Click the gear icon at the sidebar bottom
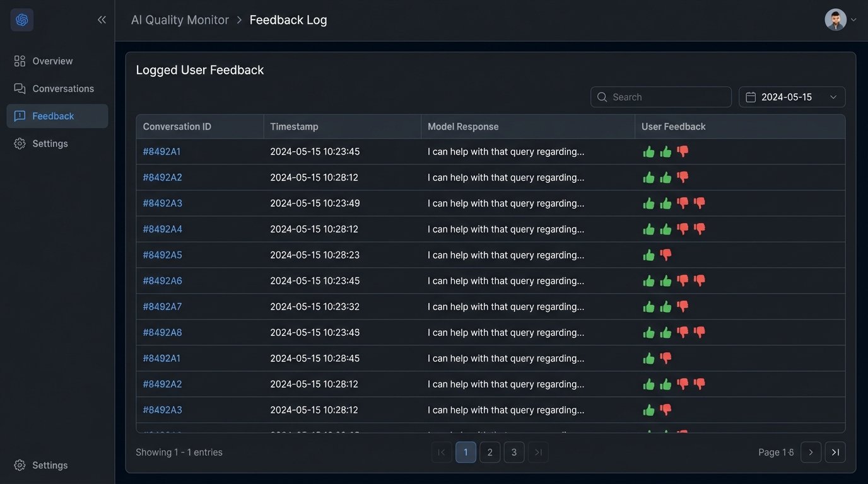The height and width of the screenshot is (484, 868). [20, 465]
